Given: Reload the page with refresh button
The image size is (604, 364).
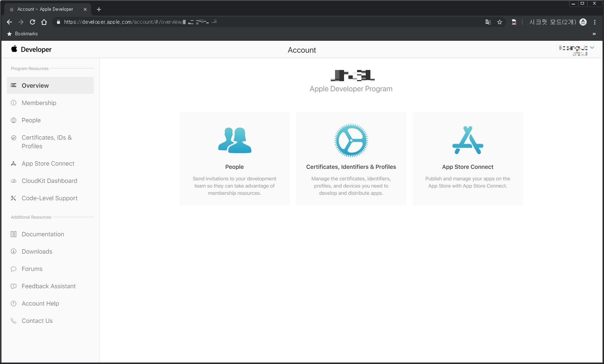Looking at the screenshot, I should [x=32, y=22].
